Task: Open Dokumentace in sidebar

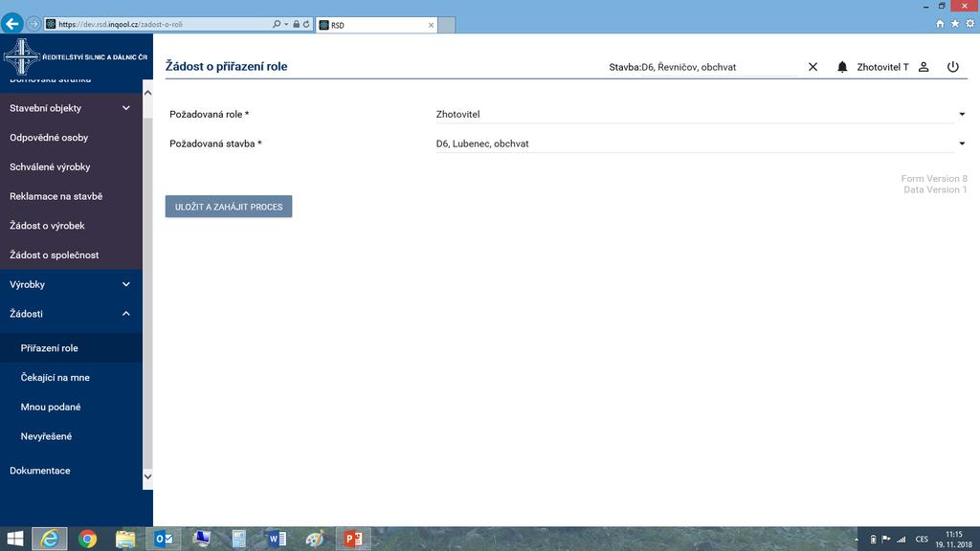Action: tap(71, 471)
